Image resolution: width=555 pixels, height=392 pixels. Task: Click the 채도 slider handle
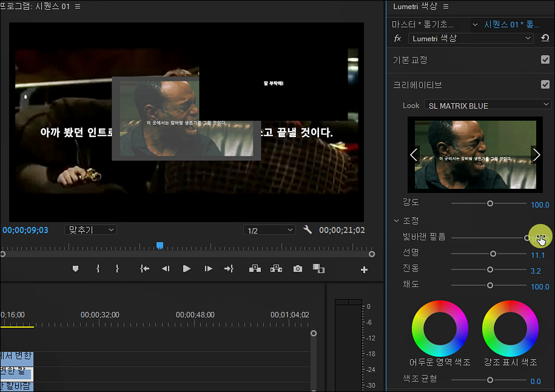490,285
